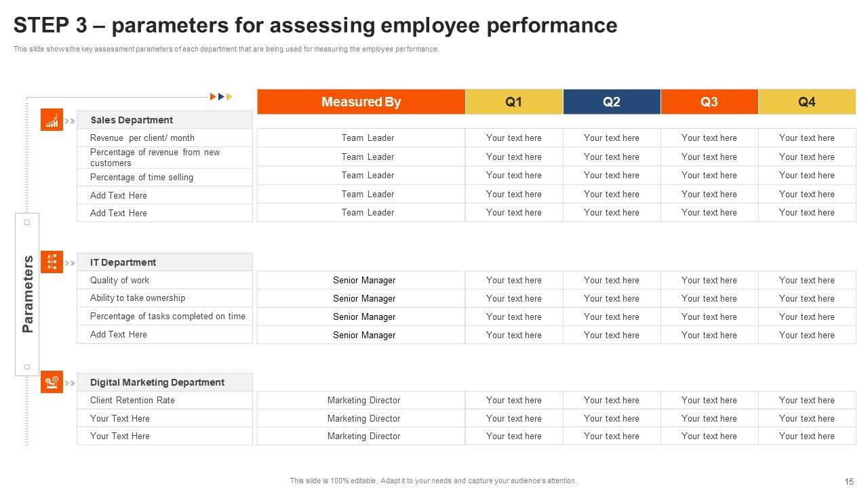Click the double chevron beside Digital Marketing icon
This screenshot has width=868, height=488.
point(70,383)
